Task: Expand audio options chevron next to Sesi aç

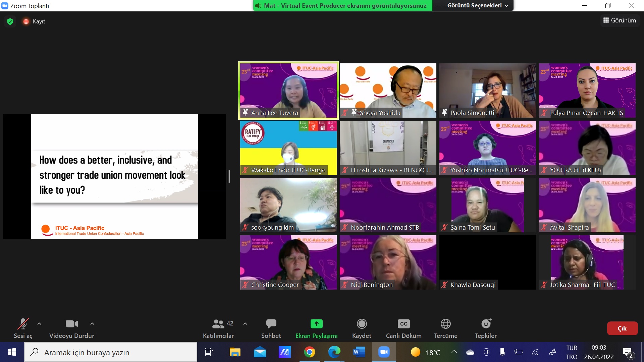Action: tap(39, 324)
